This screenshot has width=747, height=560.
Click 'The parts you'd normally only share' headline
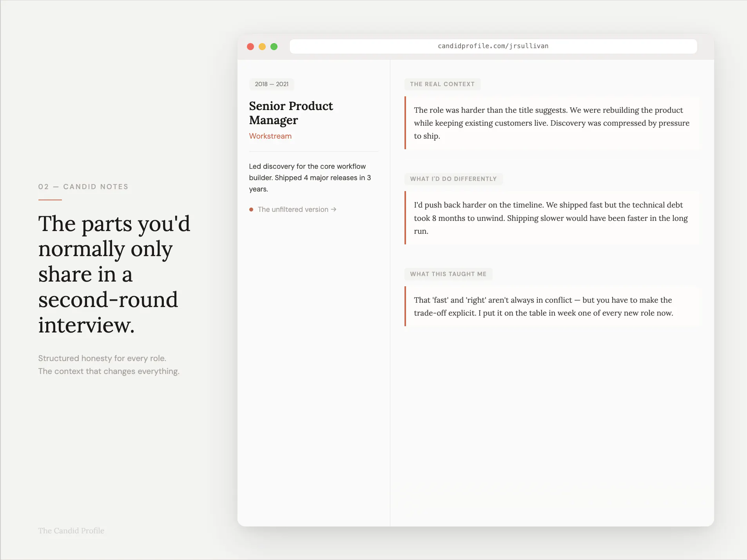tap(114, 274)
